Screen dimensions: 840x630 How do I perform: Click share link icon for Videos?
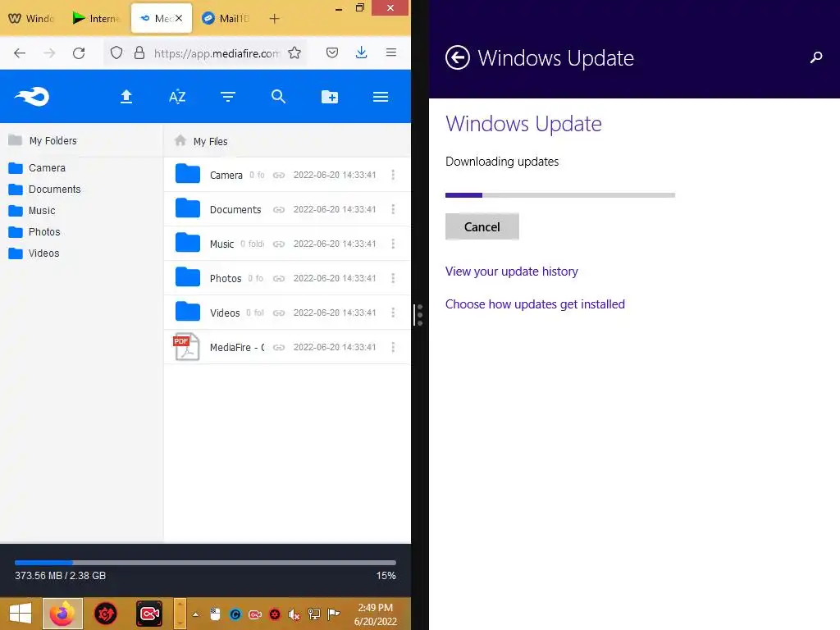[x=279, y=313]
